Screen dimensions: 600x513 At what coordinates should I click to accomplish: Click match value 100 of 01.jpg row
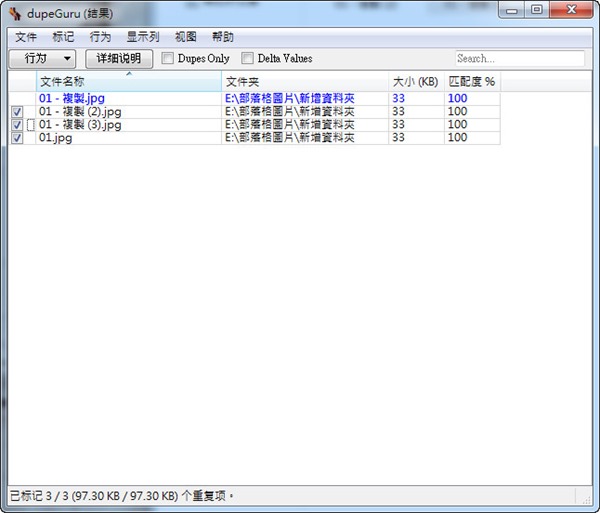pos(457,138)
